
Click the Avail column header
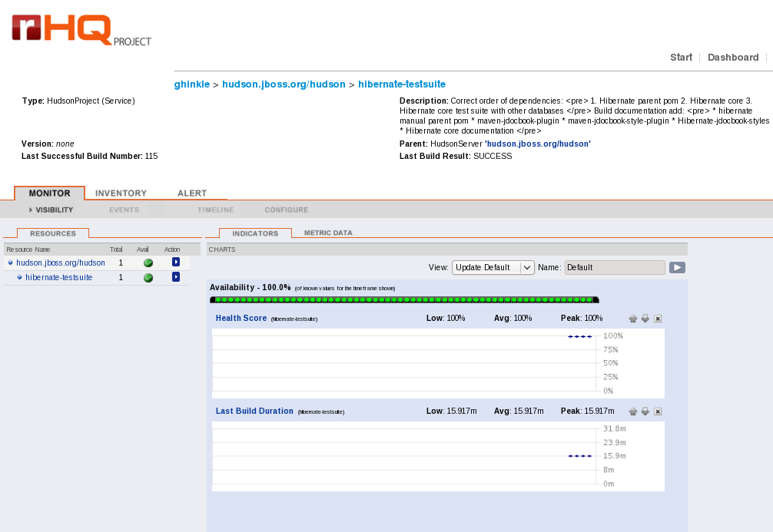pyautogui.click(x=142, y=249)
